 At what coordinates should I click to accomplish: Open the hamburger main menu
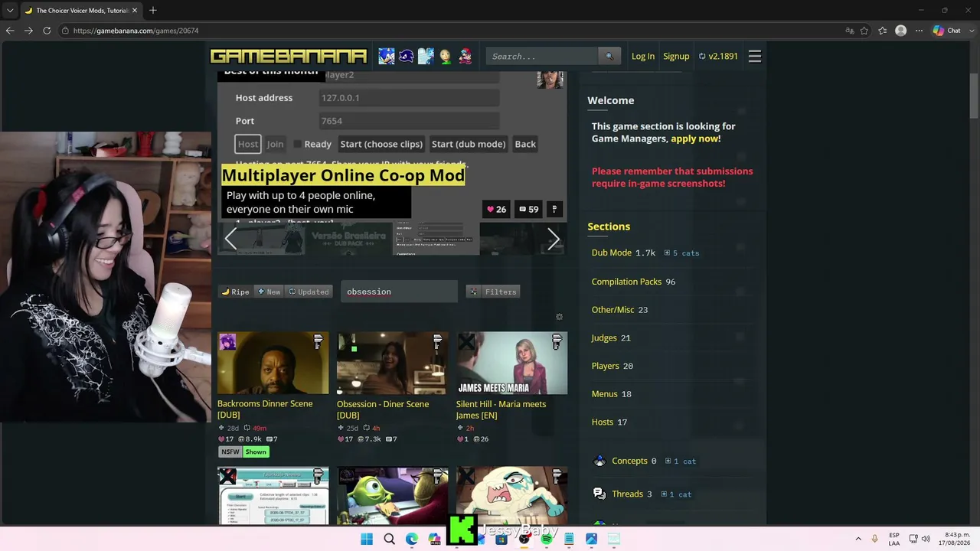pos(755,57)
